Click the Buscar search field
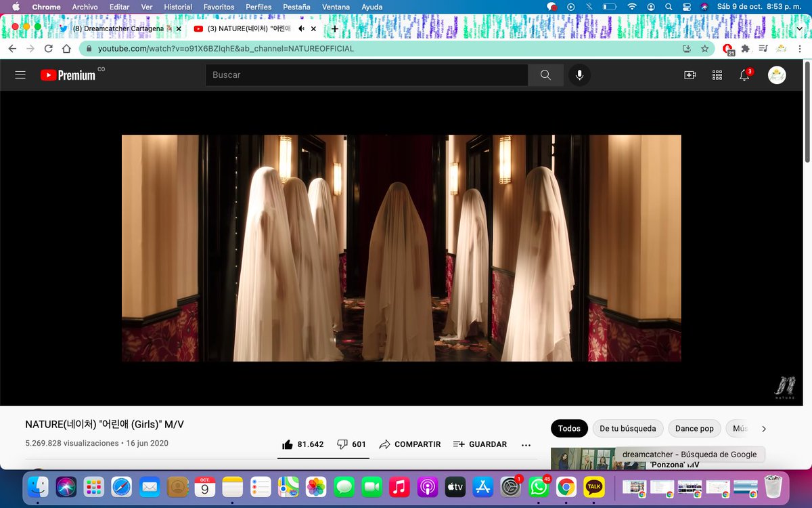The height and width of the screenshot is (508, 812). coord(367,75)
